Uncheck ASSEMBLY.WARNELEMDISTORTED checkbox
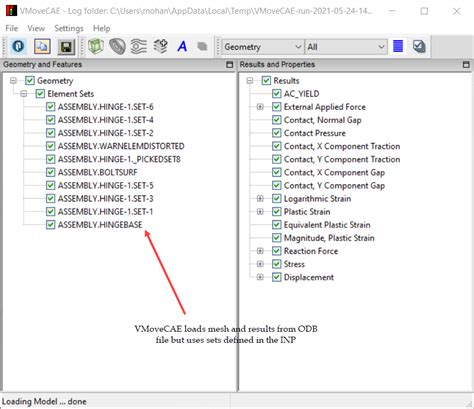The width and height of the screenshot is (474, 409). point(50,146)
